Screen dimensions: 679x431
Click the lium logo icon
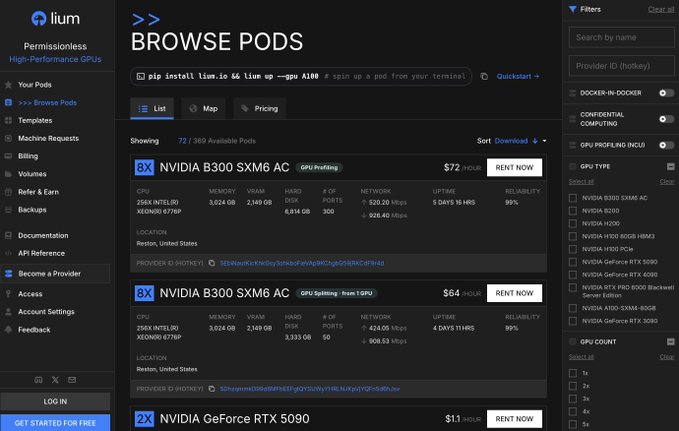[x=39, y=19]
